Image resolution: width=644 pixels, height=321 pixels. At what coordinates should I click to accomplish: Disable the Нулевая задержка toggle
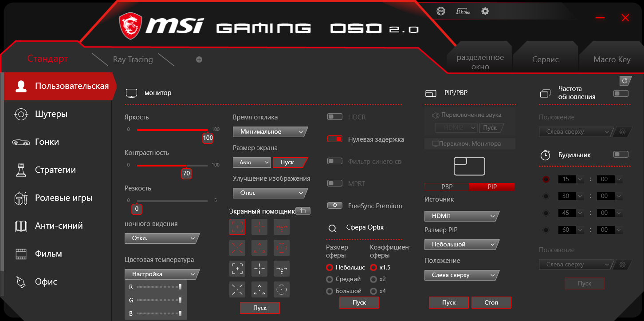(x=335, y=139)
